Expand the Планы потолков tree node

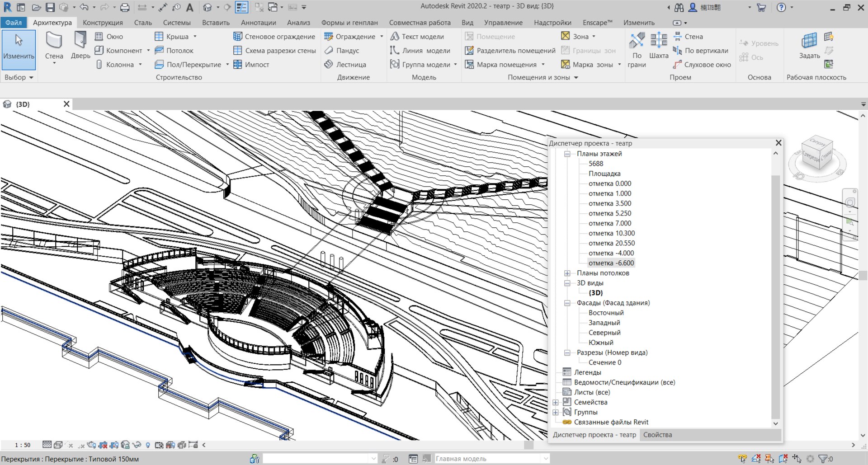[567, 273]
